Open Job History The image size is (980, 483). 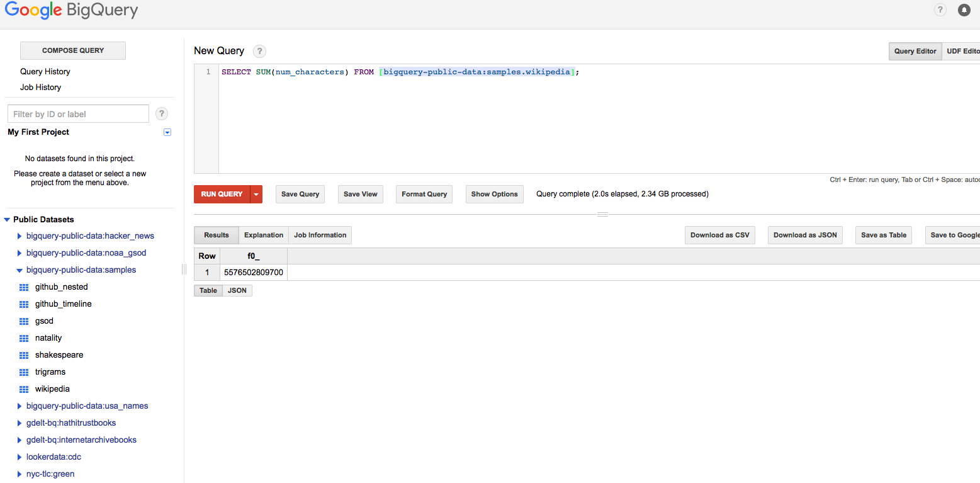click(x=41, y=88)
